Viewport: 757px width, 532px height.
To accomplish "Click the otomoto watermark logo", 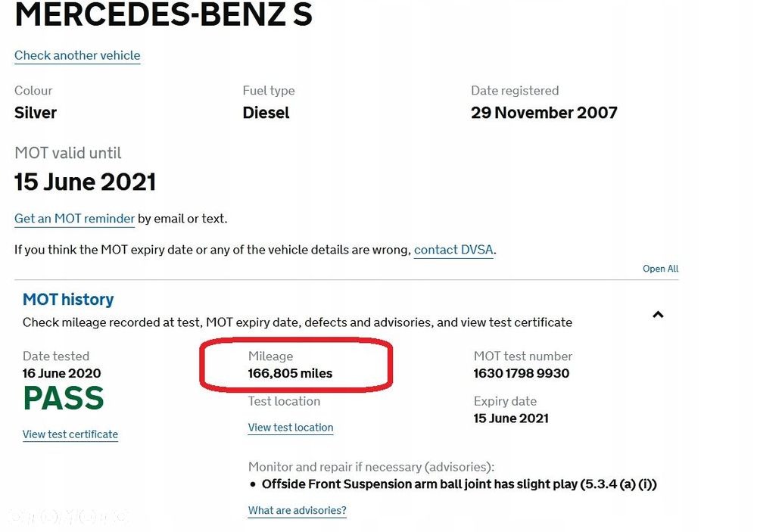I will coord(68,517).
